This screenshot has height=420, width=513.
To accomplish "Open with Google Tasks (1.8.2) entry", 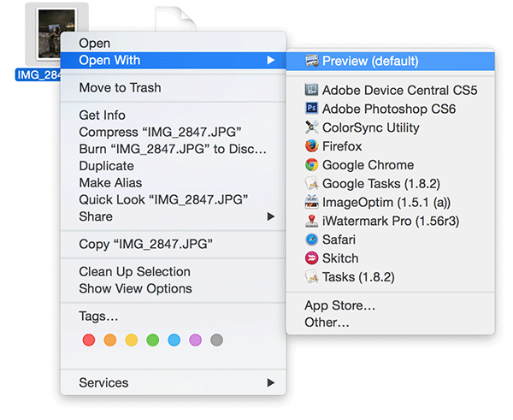I will (391, 183).
